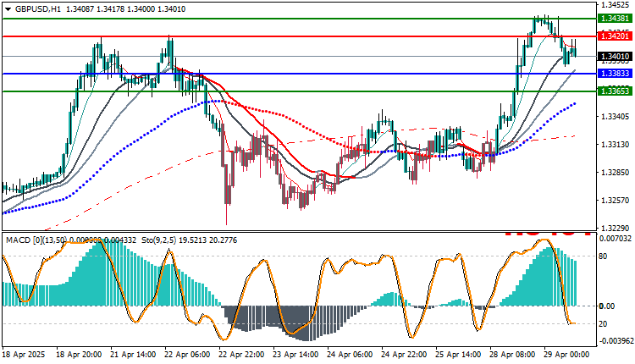The height and width of the screenshot is (364, 635).
Task: Click the 24 Apr 22:00 time label
Action: (x=405, y=355)
